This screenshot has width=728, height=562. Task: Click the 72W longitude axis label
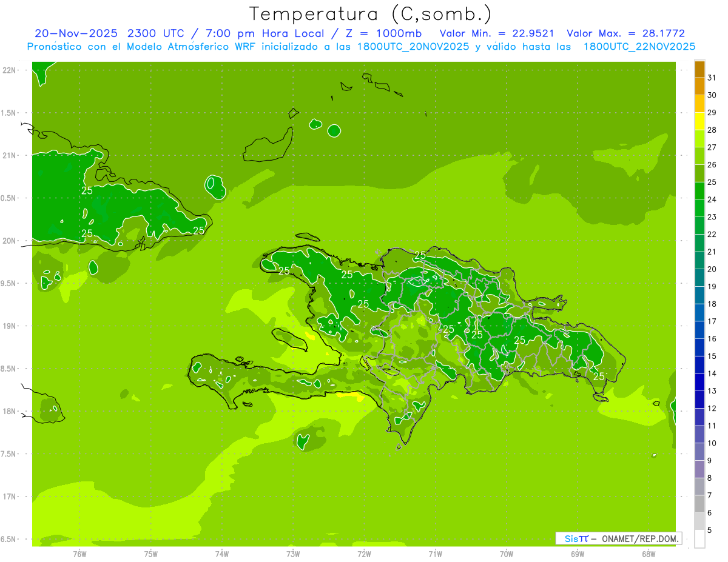pyautogui.click(x=364, y=554)
